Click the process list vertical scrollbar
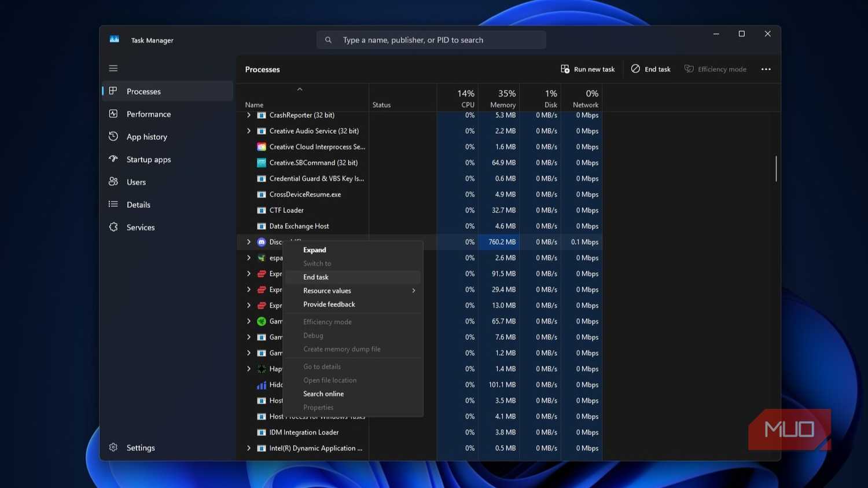This screenshot has width=868, height=488. point(776,168)
